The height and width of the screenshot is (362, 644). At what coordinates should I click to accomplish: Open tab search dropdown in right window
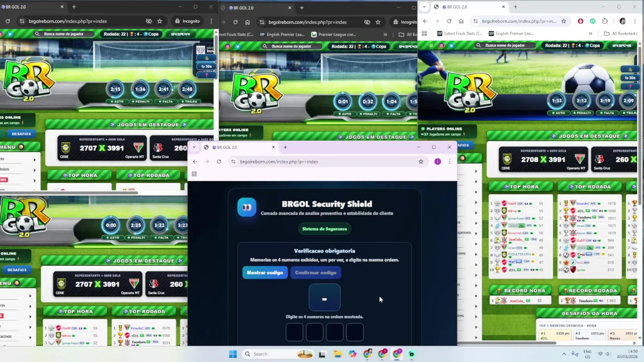pyautogui.click(x=424, y=7)
